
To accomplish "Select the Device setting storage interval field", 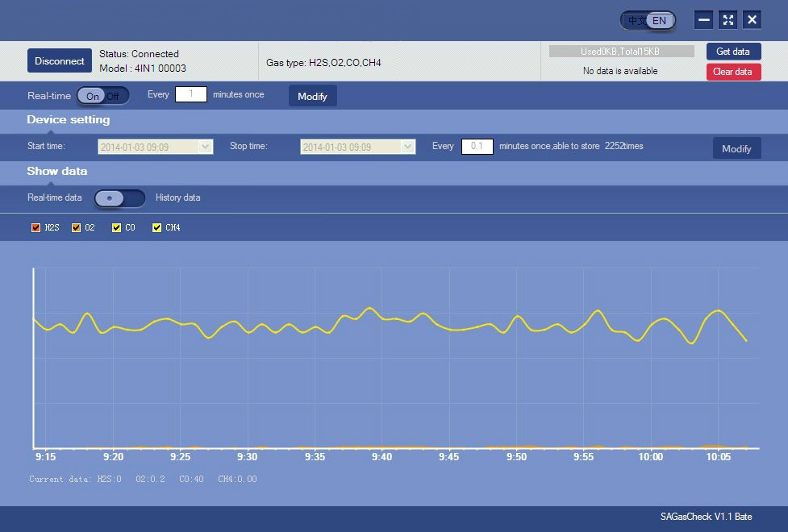I will point(477,147).
